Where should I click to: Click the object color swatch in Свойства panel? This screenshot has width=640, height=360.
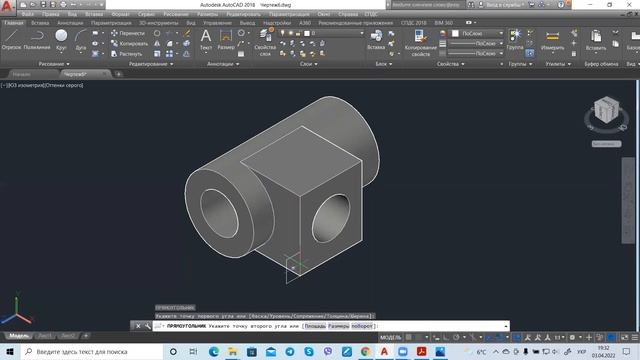tap(455, 33)
